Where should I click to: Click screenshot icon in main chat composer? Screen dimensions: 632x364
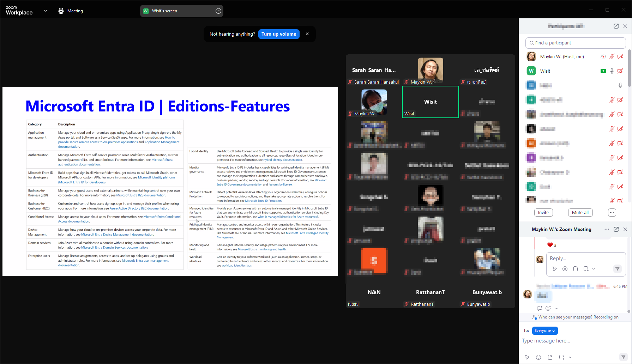(561, 357)
